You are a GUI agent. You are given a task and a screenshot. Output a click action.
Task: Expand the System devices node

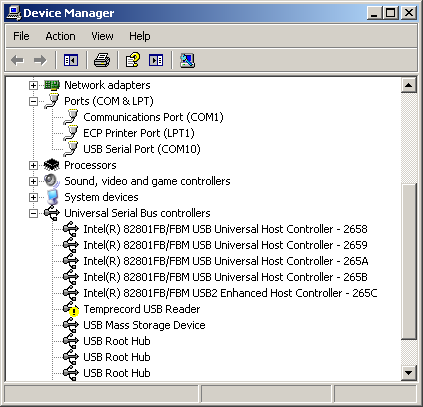coord(33,197)
